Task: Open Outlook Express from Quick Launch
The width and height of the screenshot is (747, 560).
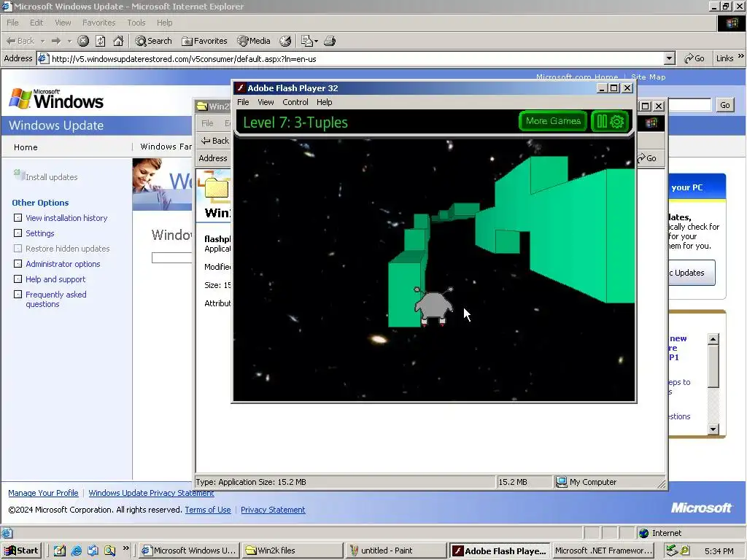Action: point(93,551)
